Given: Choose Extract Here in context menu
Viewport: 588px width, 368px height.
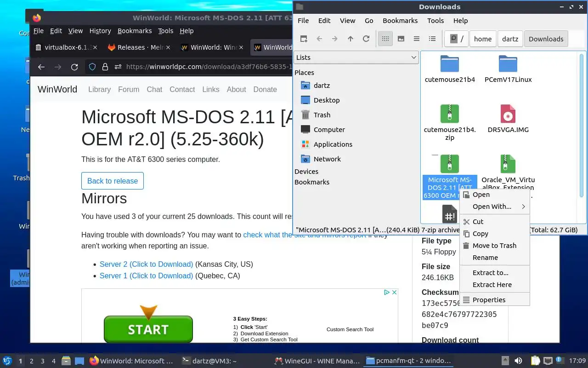Looking at the screenshot, I should click(x=495, y=285).
